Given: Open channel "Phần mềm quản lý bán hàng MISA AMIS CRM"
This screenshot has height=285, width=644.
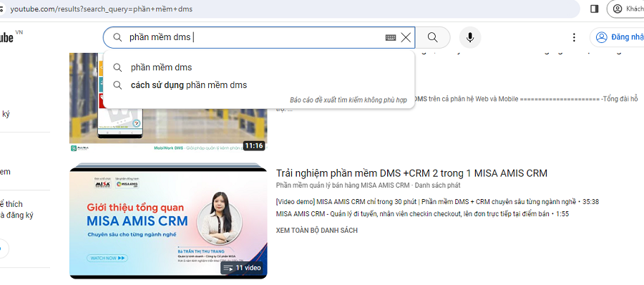Looking at the screenshot, I should pos(343,185).
